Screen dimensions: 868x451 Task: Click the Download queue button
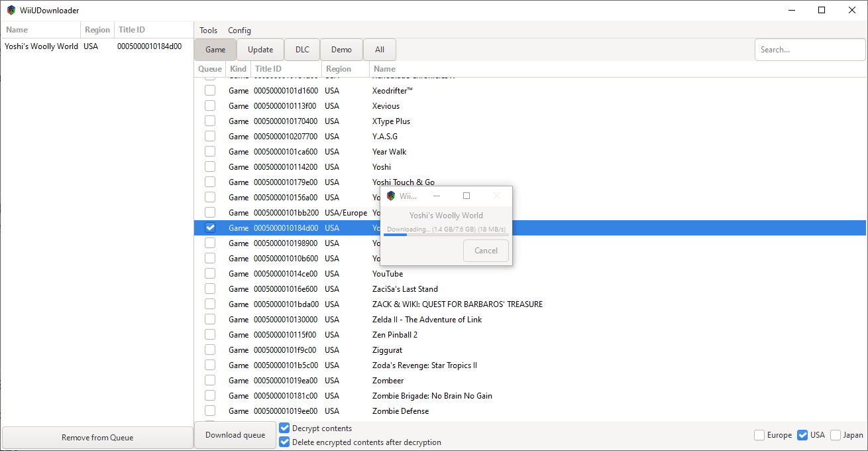pyautogui.click(x=235, y=435)
